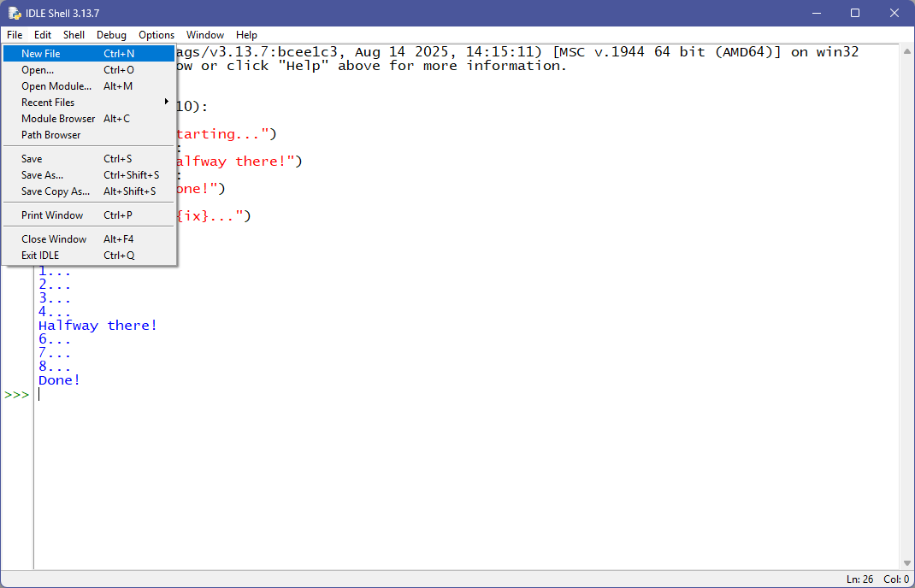Click Save in the File menu

coord(32,159)
